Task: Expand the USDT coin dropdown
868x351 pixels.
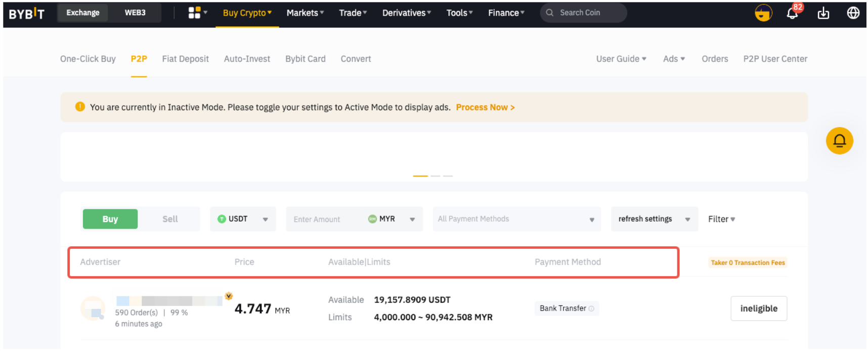Action: pyautogui.click(x=243, y=219)
